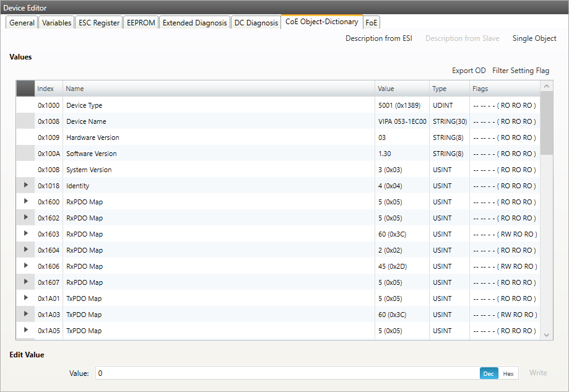This screenshot has width=569, height=392.
Task: Click into the Edit Value input field
Action: coord(285,373)
